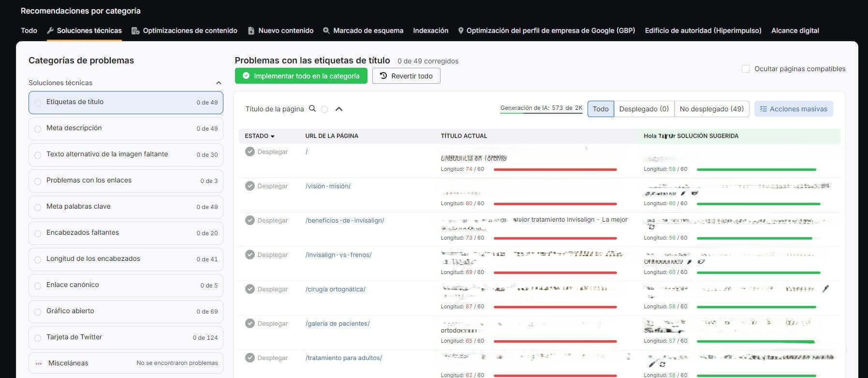Screen dimensions: 868x378
Task: Click the Marcado de esquema icon
Action: [326, 30]
